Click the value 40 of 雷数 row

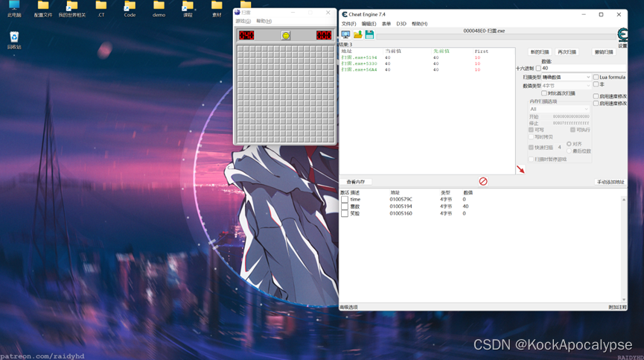click(465, 206)
